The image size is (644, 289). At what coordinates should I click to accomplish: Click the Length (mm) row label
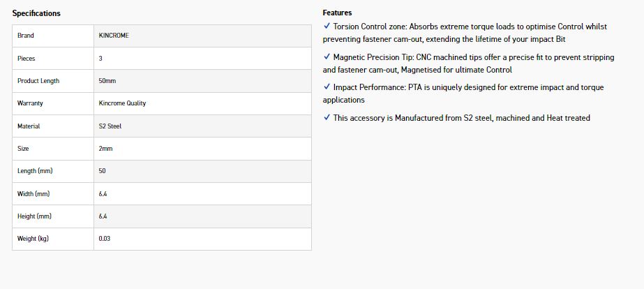pyautogui.click(x=35, y=171)
